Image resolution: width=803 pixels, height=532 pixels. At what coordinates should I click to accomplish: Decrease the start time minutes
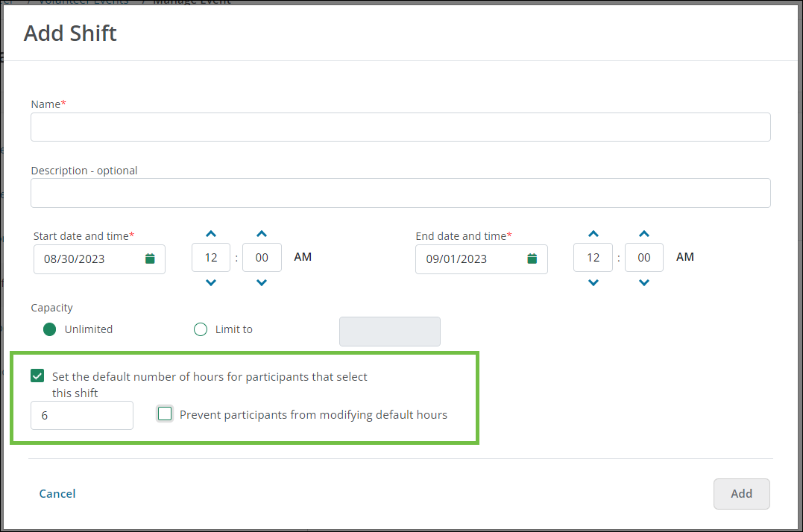[262, 282]
